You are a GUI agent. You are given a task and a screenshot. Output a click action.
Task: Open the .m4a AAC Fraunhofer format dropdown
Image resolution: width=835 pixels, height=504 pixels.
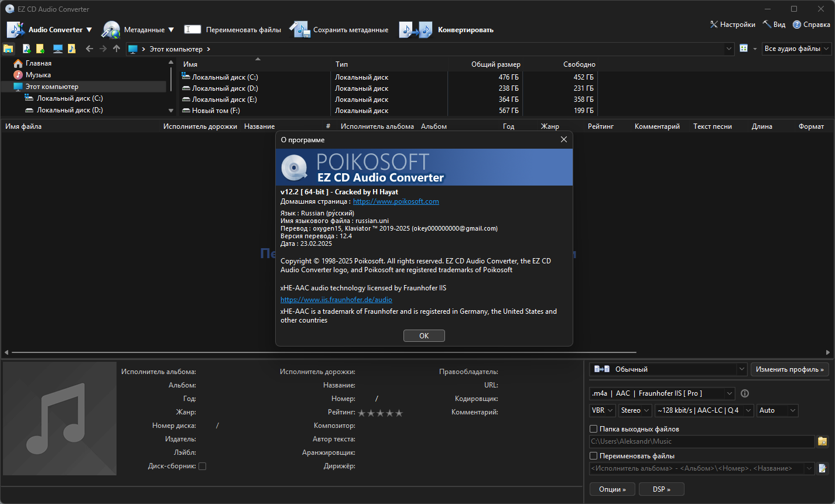click(662, 393)
